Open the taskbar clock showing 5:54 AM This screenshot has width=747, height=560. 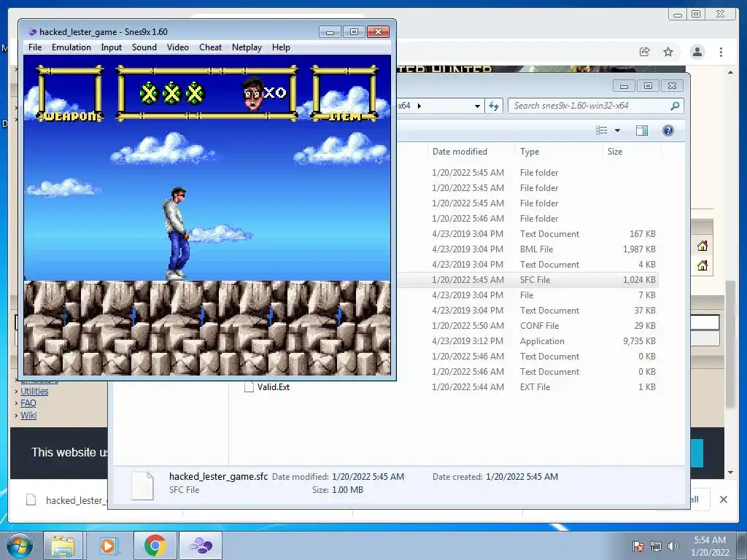[x=710, y=545]
